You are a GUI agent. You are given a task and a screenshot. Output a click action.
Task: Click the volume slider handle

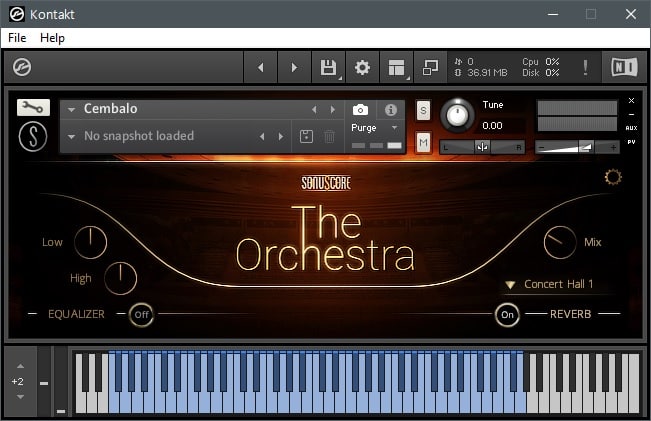586,147
